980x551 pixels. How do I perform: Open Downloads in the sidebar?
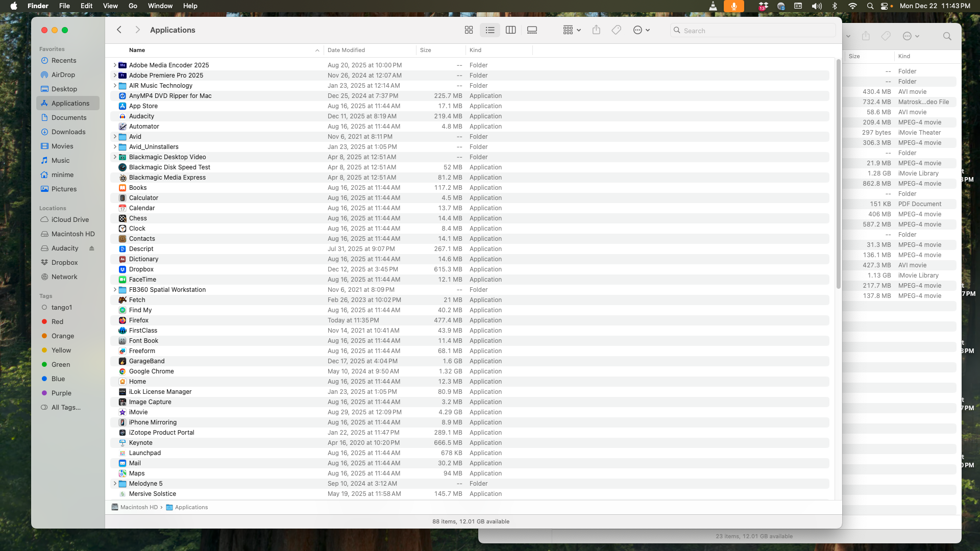(68, 132)
